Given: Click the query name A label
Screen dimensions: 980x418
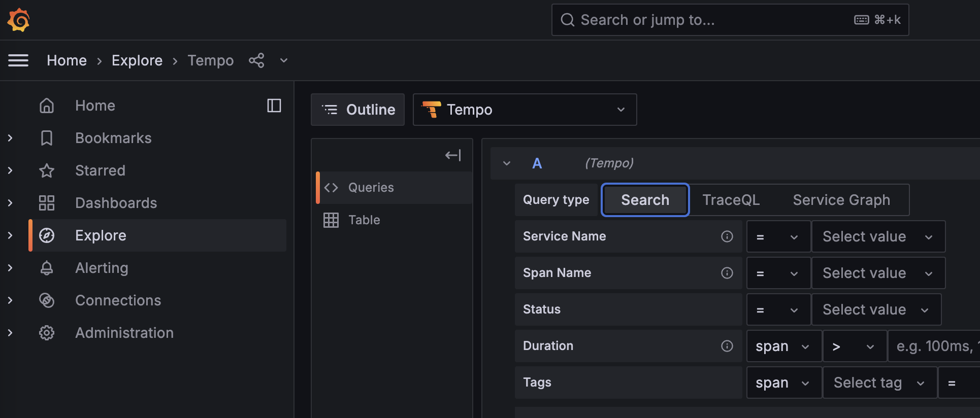Looking at the screenshot, I should click(x=537, y=163).
